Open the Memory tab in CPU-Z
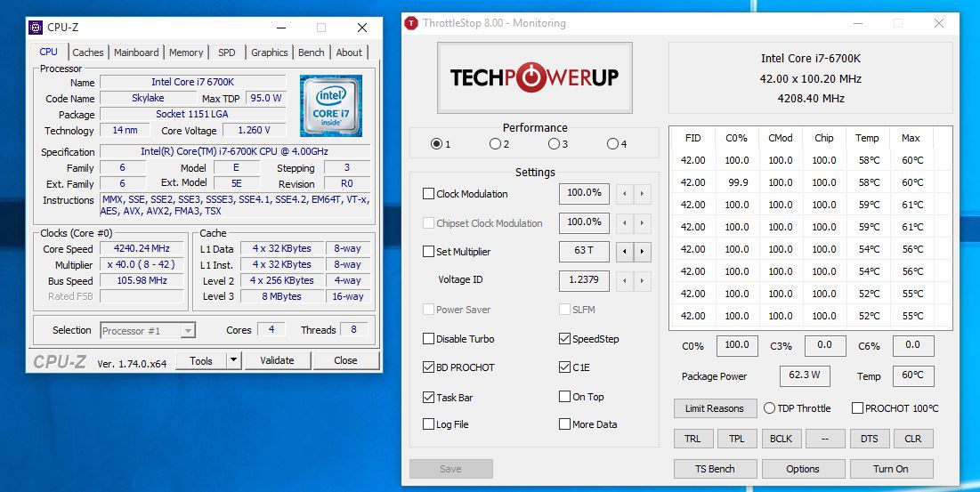The width and height of the screenshot is (980, 492). coord(186,52)
